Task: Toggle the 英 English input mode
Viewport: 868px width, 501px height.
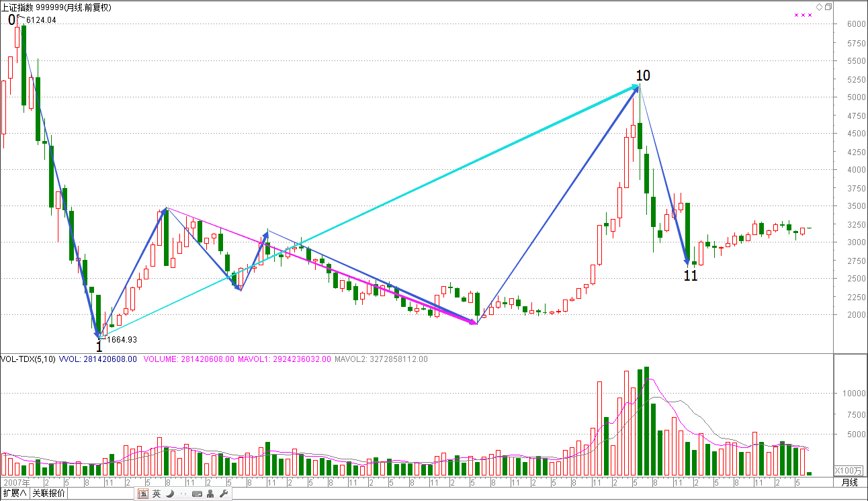Action: click(157, 494)
